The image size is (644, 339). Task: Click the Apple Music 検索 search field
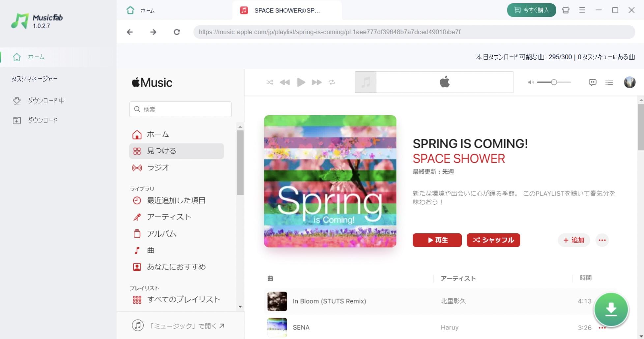point(181,109)
